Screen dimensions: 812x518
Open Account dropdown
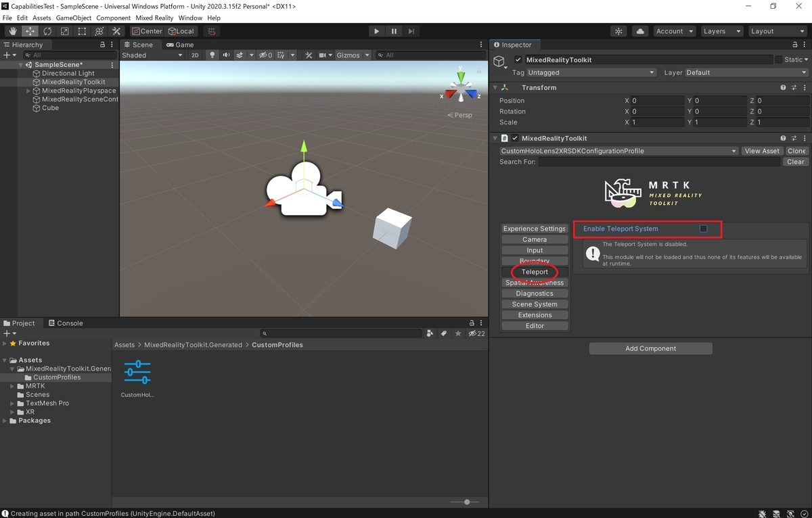click(x=674, y=31)
